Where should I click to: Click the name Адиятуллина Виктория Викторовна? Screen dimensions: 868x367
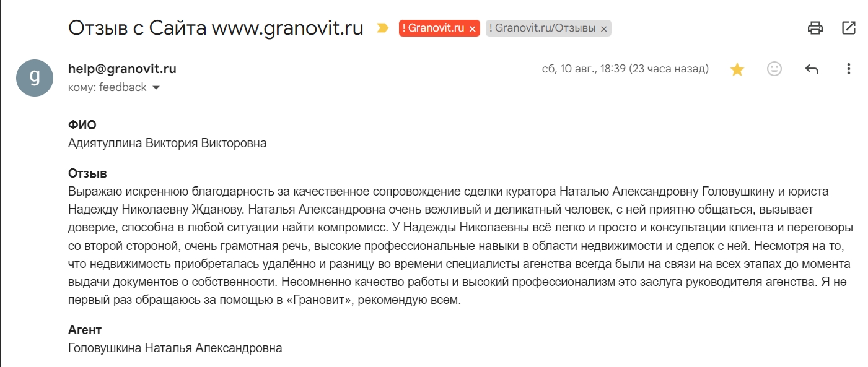point(167,144)
